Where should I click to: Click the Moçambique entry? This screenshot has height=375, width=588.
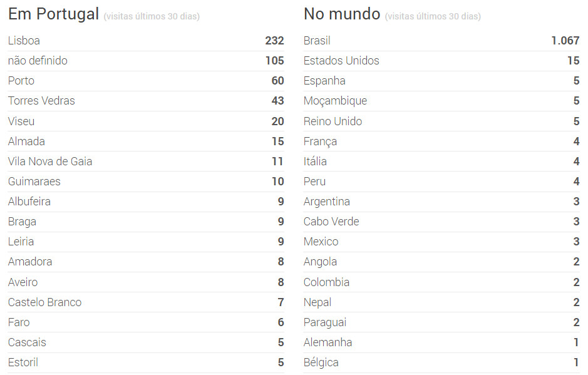tap(335, 101)
